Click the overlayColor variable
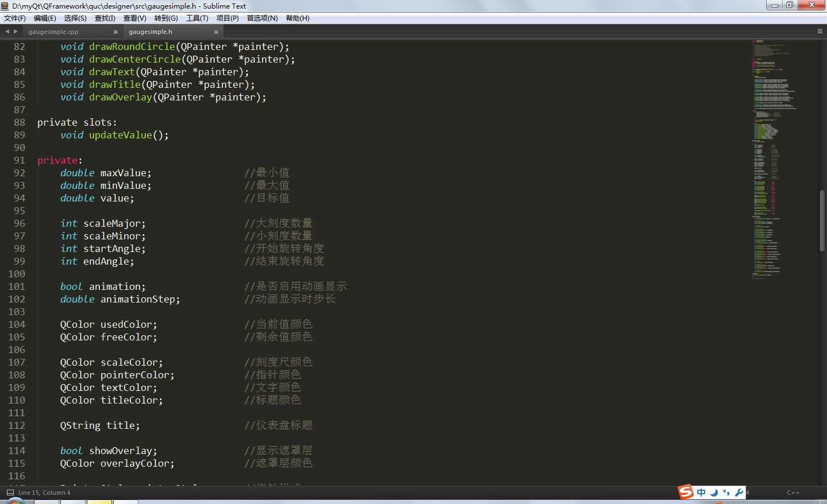Viewport: 827px width, 504px height. point(135,463)
